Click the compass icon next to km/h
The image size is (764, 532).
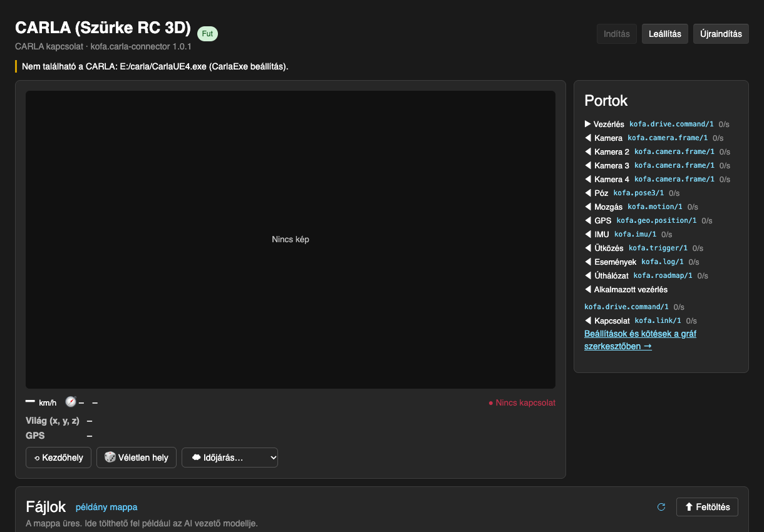click(70, 402)
